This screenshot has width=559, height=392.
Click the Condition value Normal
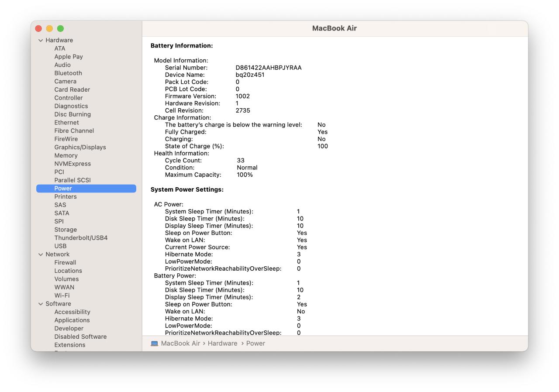click(247, 168)
